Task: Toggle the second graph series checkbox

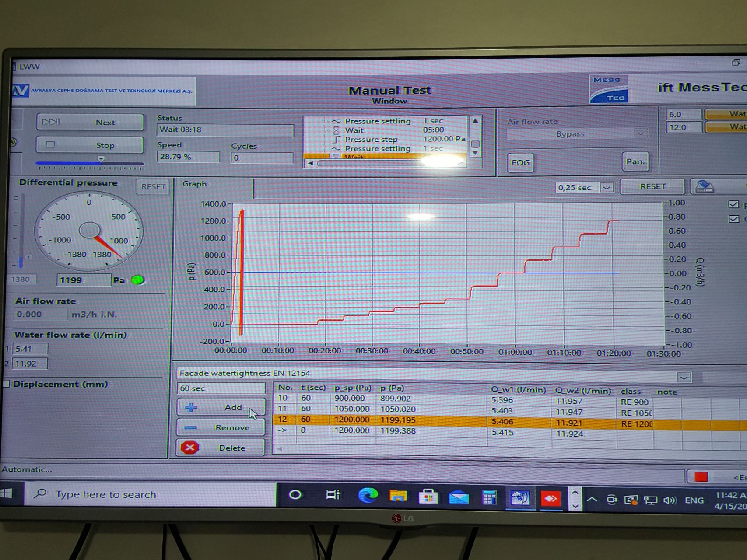Action: tap(733, 219)
